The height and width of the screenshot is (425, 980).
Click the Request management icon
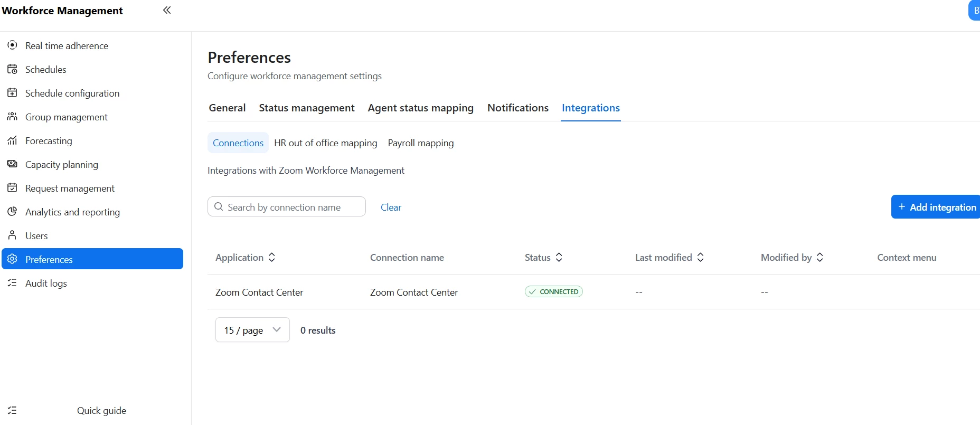tap(12, 188)
